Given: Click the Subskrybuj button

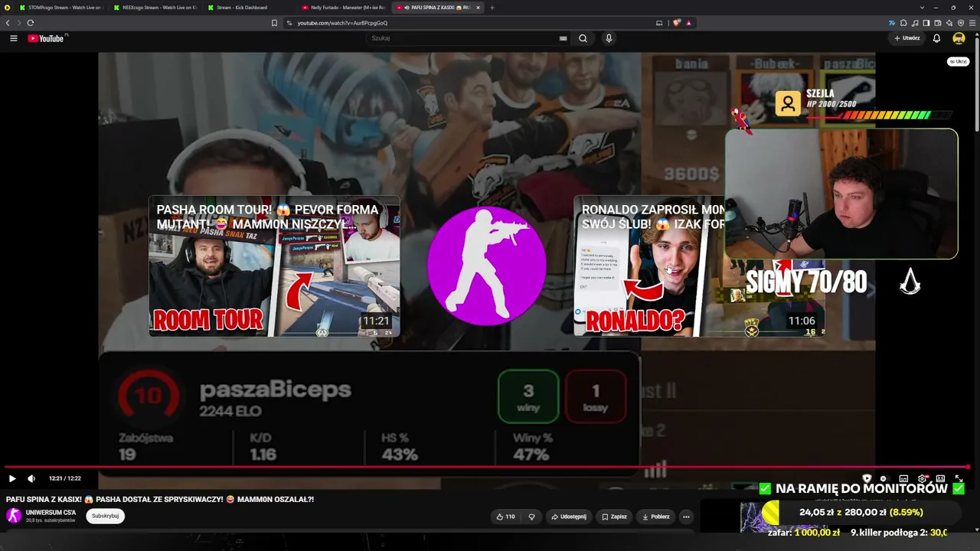Looking at the screenshot, I should pyautogui.click(x=105, y=516).
